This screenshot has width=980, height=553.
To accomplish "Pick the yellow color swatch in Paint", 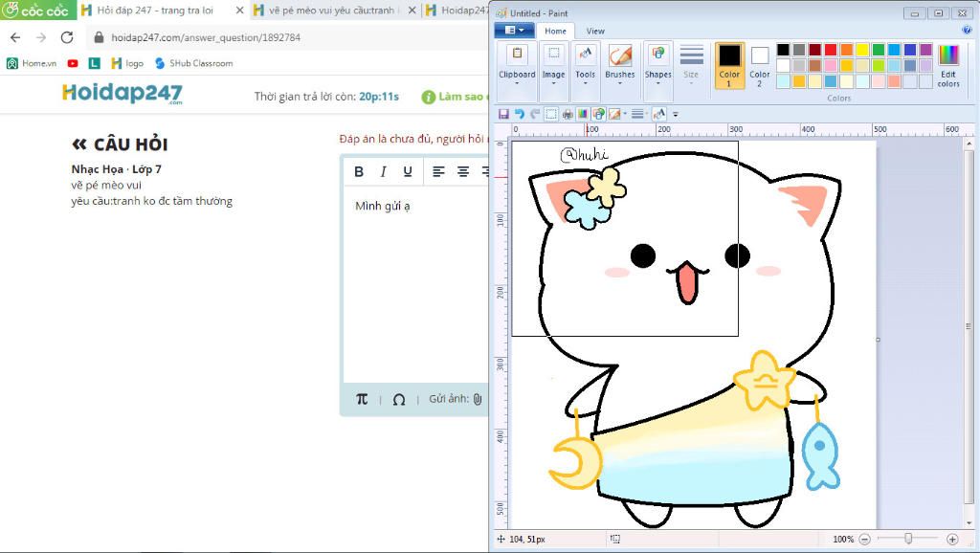I will point(862,50).
